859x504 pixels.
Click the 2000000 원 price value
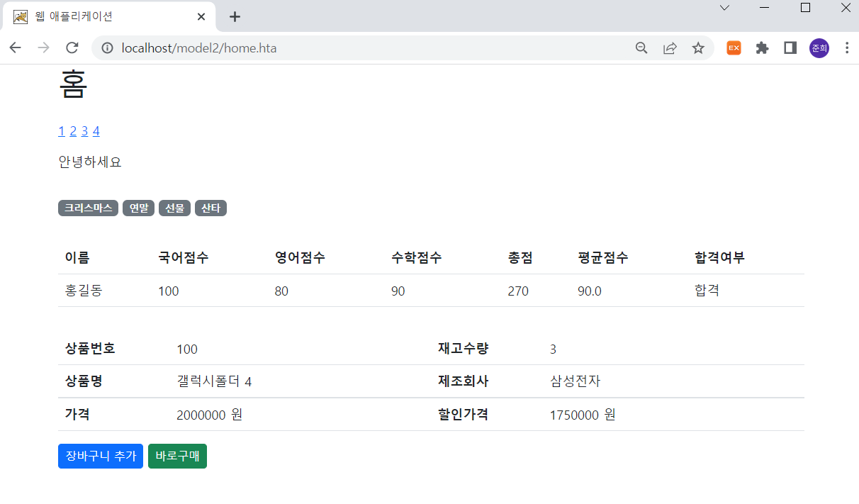[210, 415]
